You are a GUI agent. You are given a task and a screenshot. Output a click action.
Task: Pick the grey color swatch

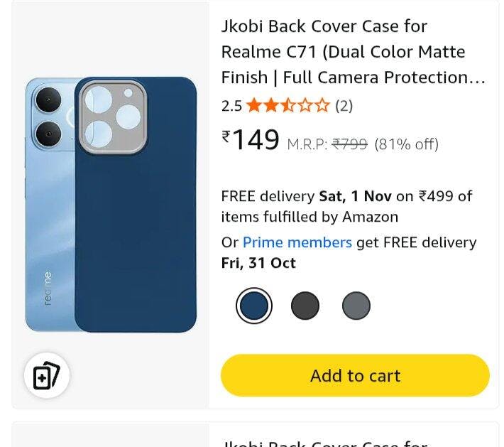pos(356,306)
